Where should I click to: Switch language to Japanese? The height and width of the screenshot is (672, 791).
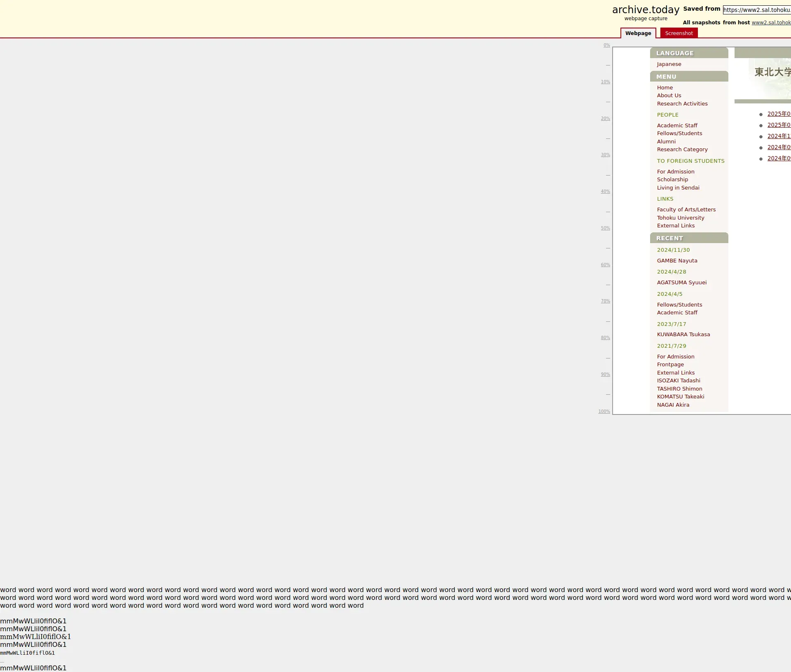[669, 64]
